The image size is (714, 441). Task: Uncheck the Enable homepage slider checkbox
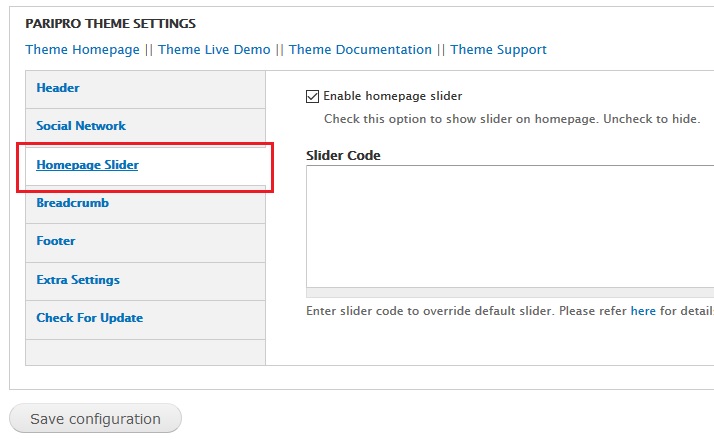coord(312,97)
